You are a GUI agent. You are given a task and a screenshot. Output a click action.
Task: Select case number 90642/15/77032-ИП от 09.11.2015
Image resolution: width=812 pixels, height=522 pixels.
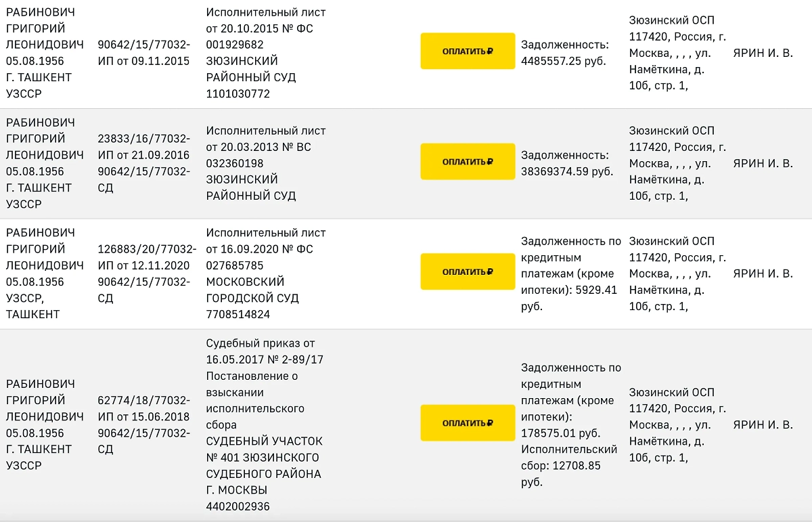coord(143,53)
